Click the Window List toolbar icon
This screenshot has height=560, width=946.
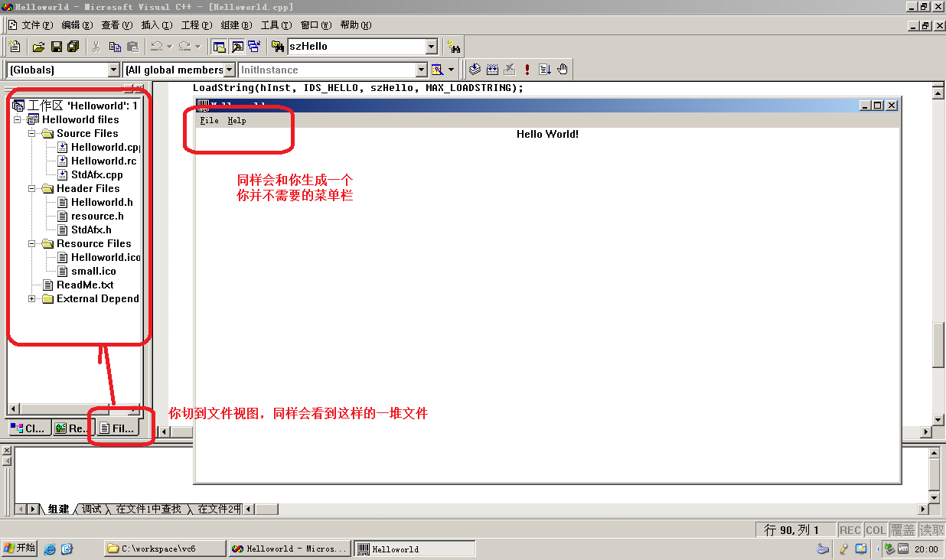pyautogui.click(x=254, y=47)
